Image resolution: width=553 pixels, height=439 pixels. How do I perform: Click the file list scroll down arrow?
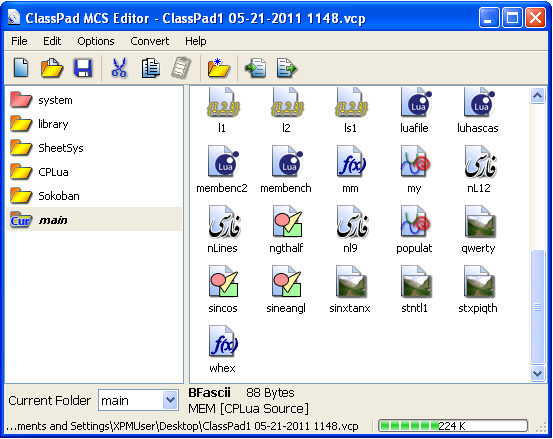(537, 373)
